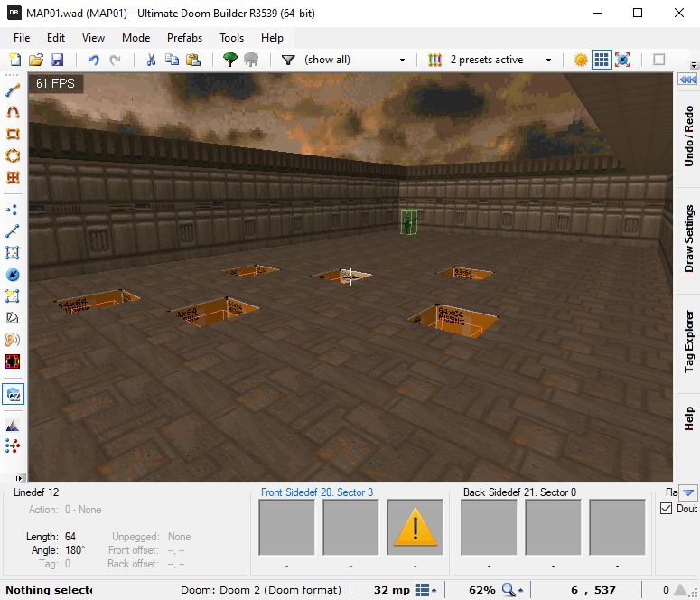Click the green tree icon in toolbar
This screenshot has width=700, height=600.
click(230, 60)
